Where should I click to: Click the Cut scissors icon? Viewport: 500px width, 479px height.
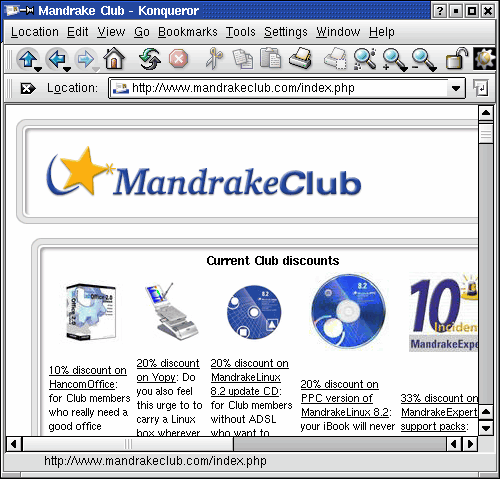214,59
